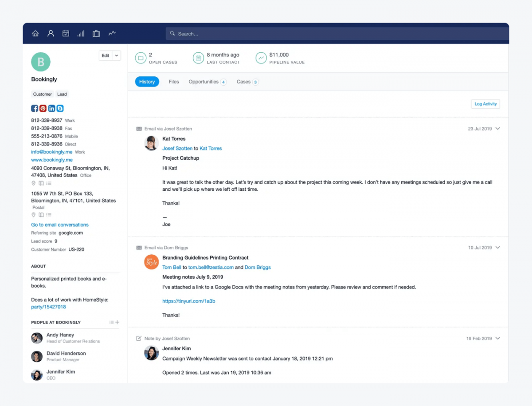
Task: Open the Tasks calendar icon
Action: 66,33
